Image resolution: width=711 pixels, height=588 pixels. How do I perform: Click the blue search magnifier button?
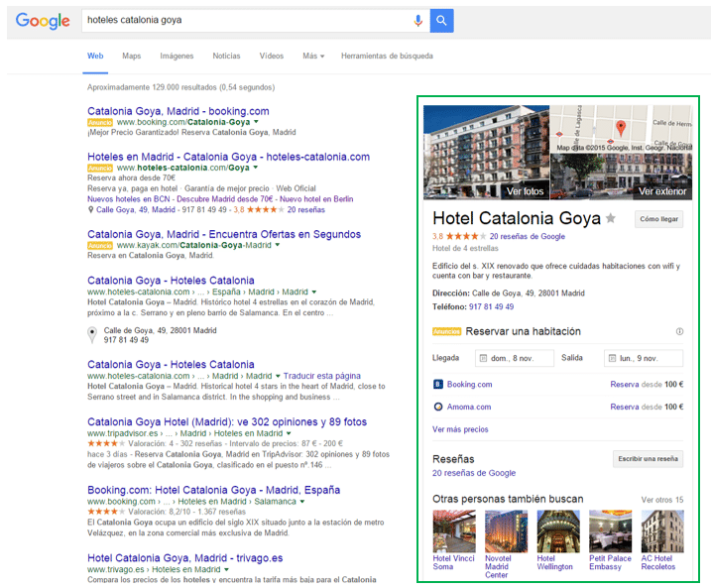click(442, 21)
